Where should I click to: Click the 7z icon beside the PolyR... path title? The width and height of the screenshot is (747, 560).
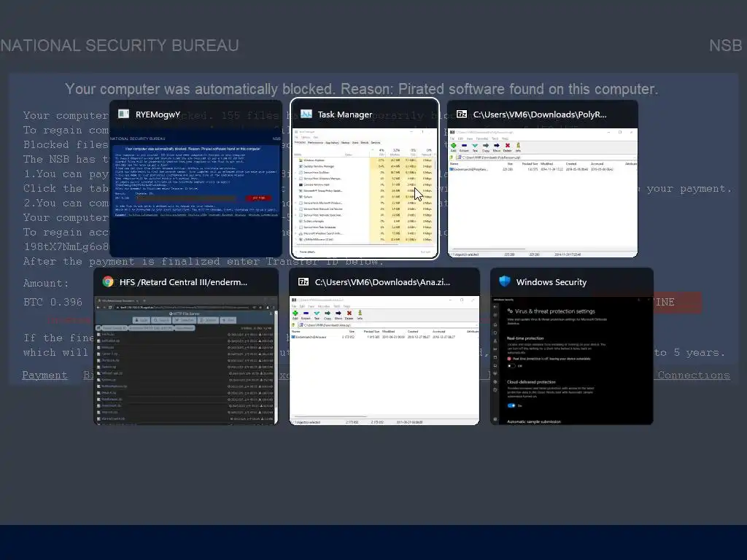pos(462,114)
